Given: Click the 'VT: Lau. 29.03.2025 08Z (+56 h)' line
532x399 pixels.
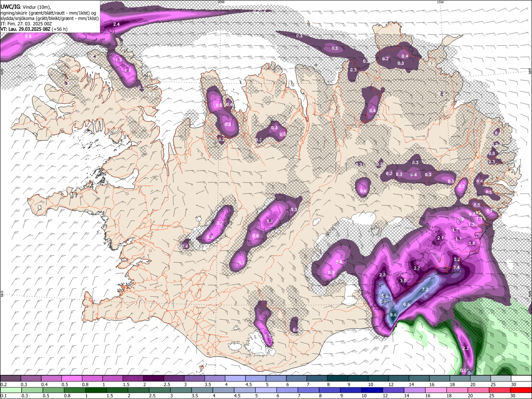Looking at the screenshot, I should tap(34, 29).
